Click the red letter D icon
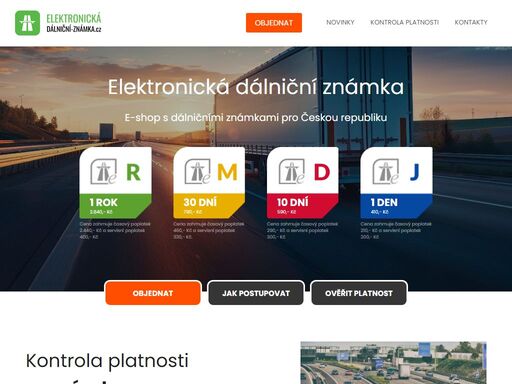Image resolution: width=512 pixels, height=384 pixels. click(x=322, y=172)
